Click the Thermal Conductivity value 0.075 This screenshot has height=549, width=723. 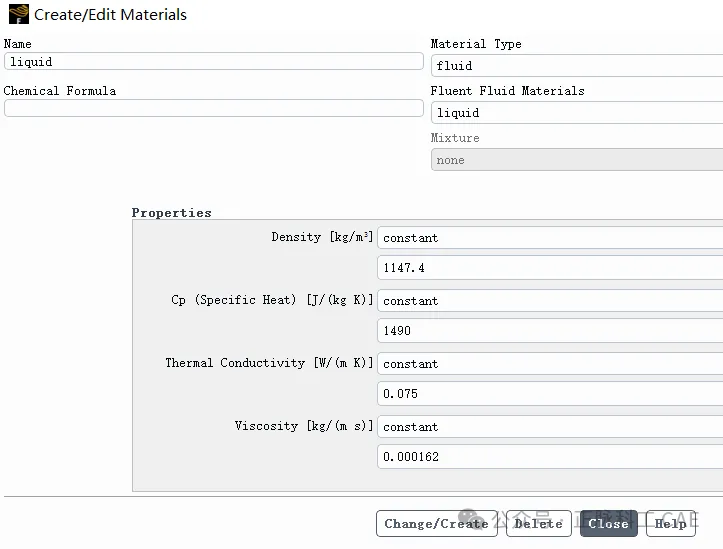tap(550, 394)
